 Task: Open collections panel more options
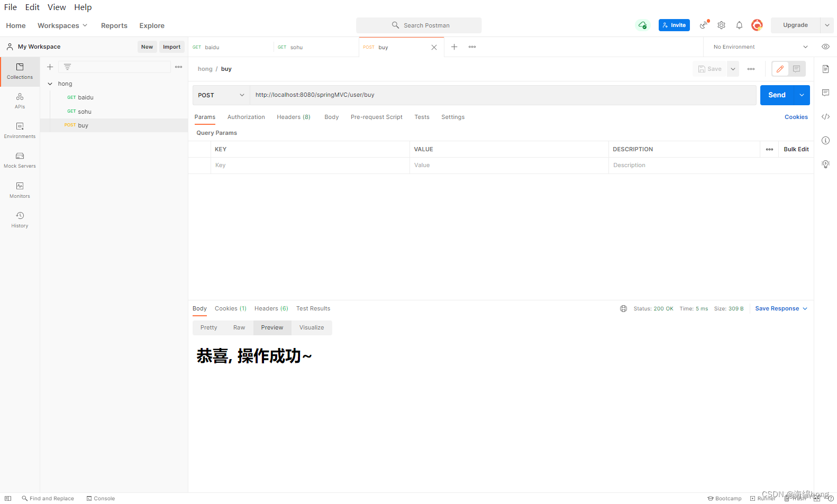pyautogui.click(x=178, y=67)
